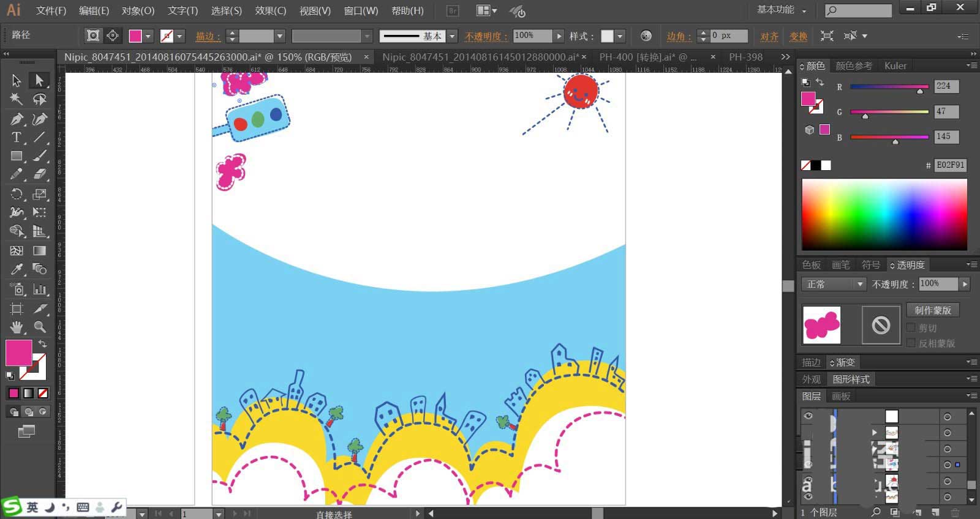
Task: Click the 变换 transform link
Action: [x=798, y=36]
